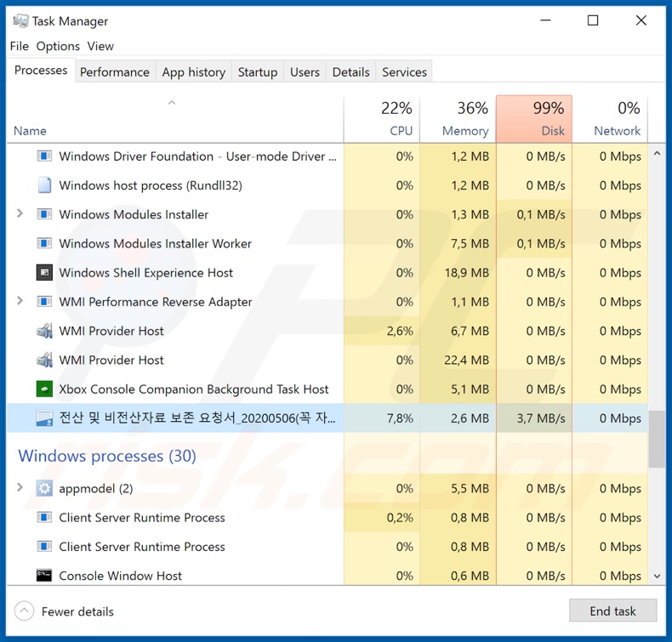Screen dimensions: 672x642
Task: Click the Task Manager title bar icon
Action: [x=20, y=20]
